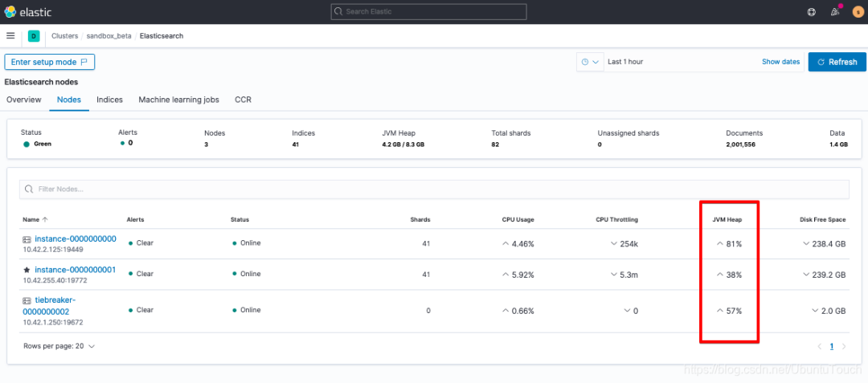This screenshot has width=868, height=383.
Task: Open the CCR tab
Action: pos(243,100)
